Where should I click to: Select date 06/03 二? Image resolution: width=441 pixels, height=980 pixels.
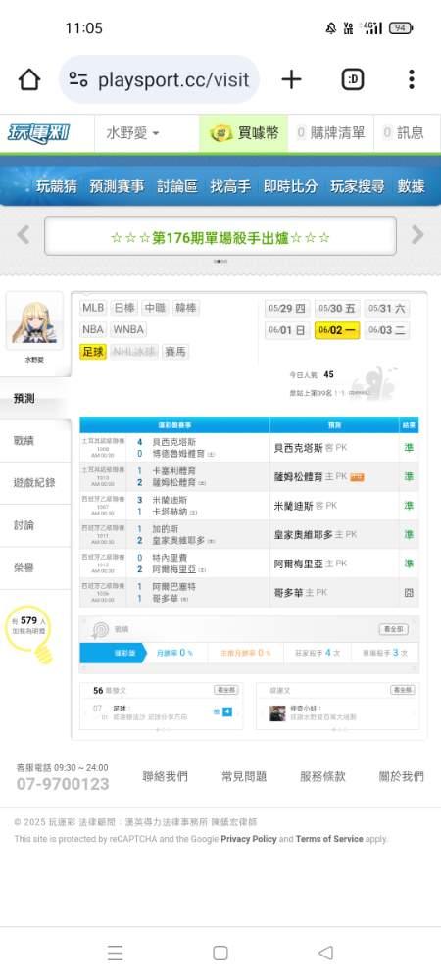pyautogui.click(x=387, y=330)
